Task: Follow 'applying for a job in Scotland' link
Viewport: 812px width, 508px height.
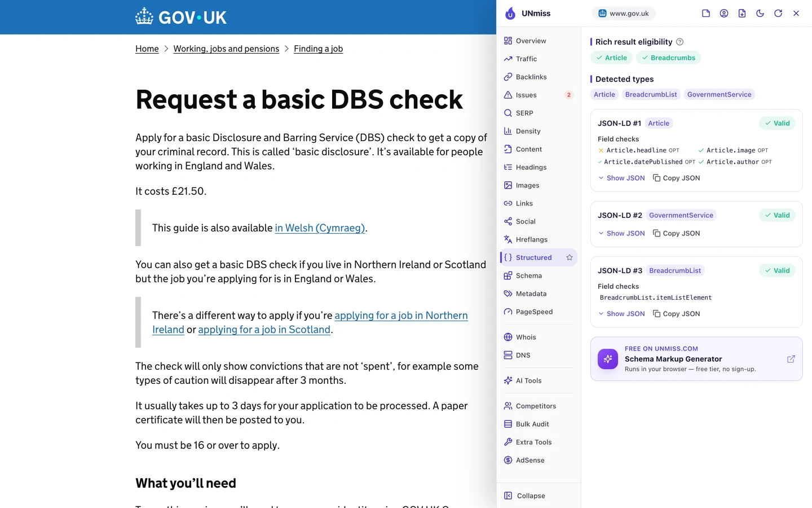Action: click(x=264, y=330)
